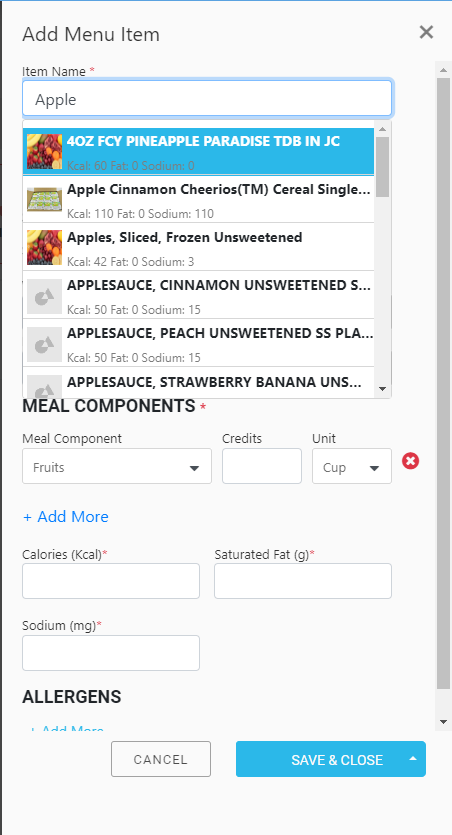
Task: Remove the Fruits meal component row
Action: coord(410,461)
